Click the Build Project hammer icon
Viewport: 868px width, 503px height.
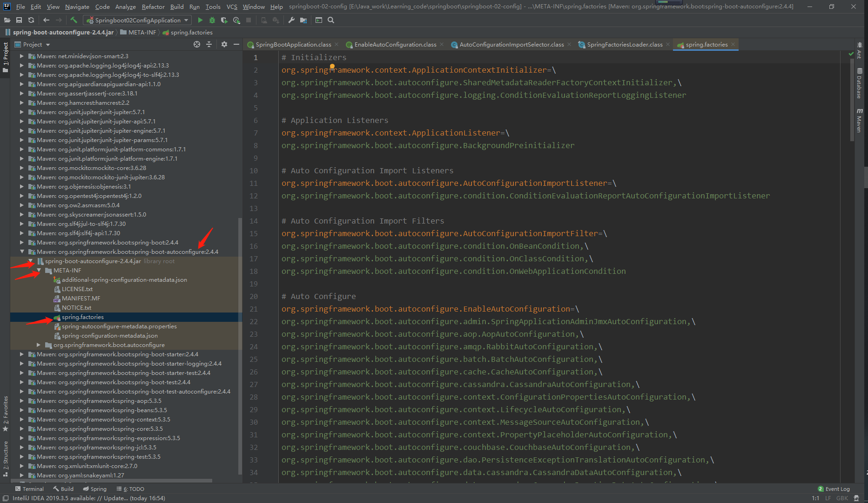click(74, 20)
